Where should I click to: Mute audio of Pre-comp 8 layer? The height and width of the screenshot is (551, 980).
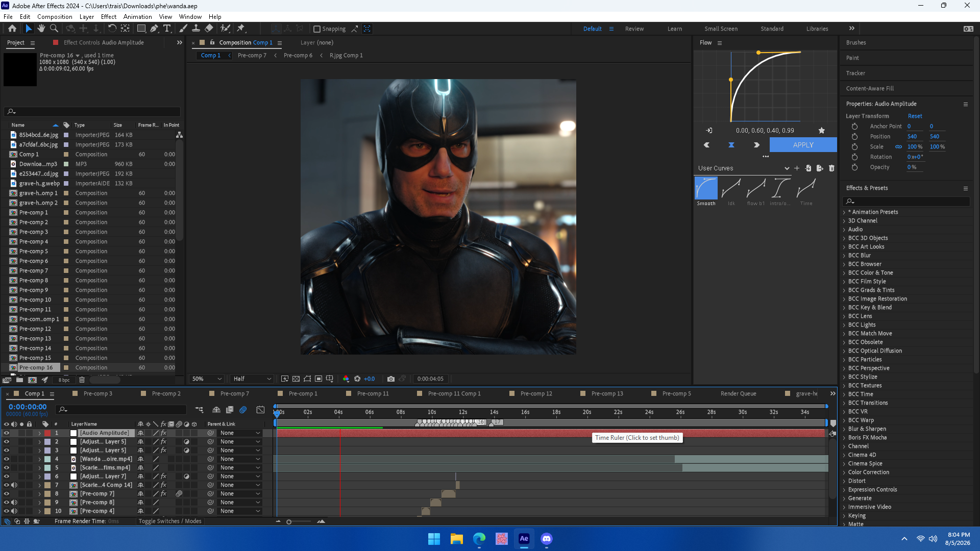(x=14, y=503)
